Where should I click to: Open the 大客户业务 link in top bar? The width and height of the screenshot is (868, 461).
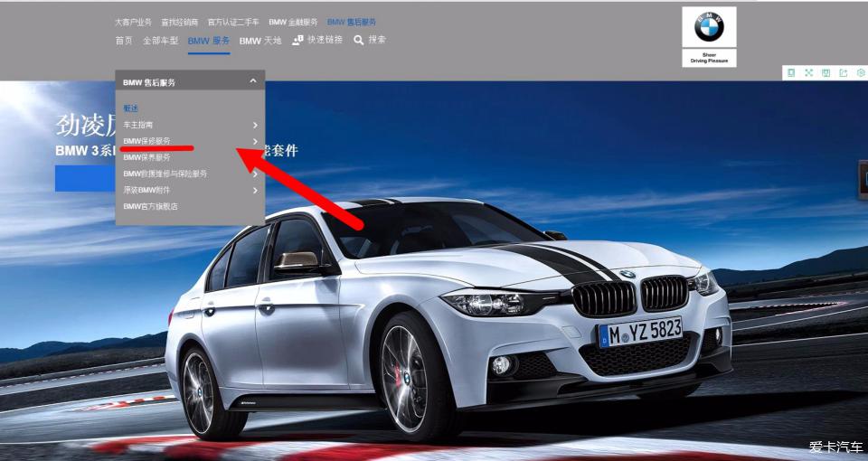133,22
